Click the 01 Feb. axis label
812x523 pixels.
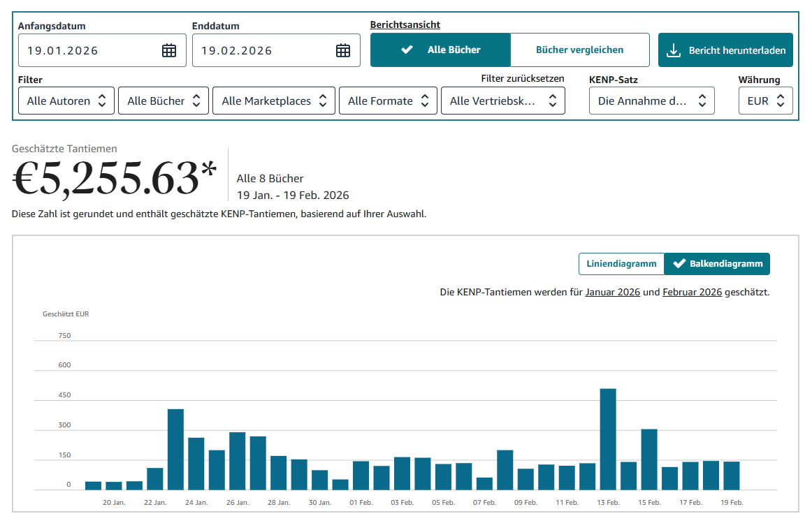point(361,502)
